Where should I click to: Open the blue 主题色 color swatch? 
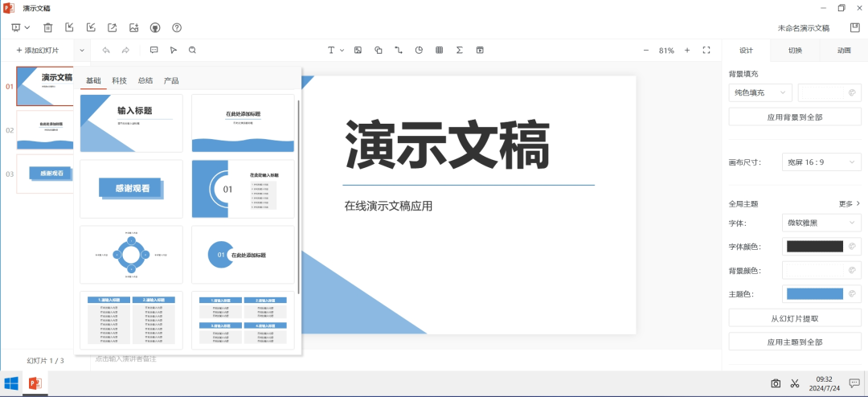pos(815,294)
